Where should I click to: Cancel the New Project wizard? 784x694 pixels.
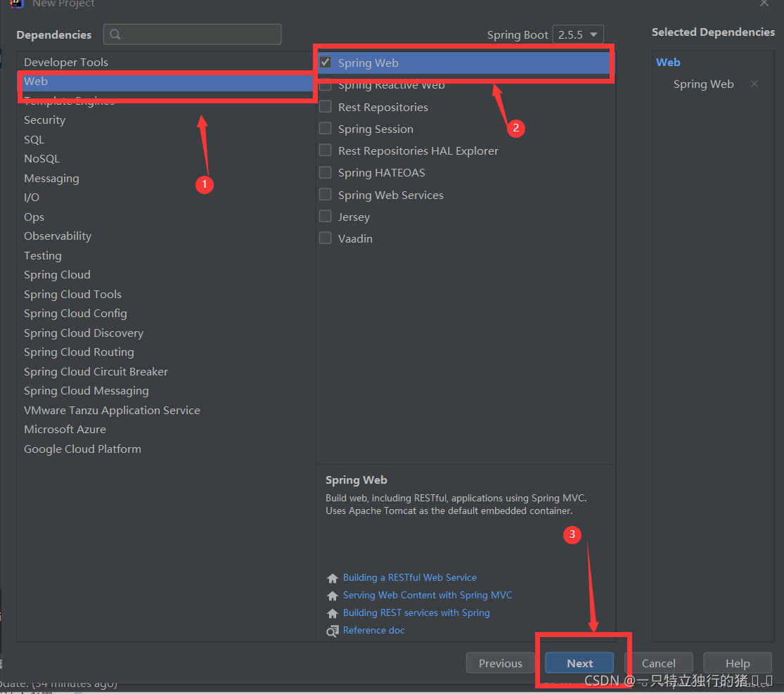659,664
